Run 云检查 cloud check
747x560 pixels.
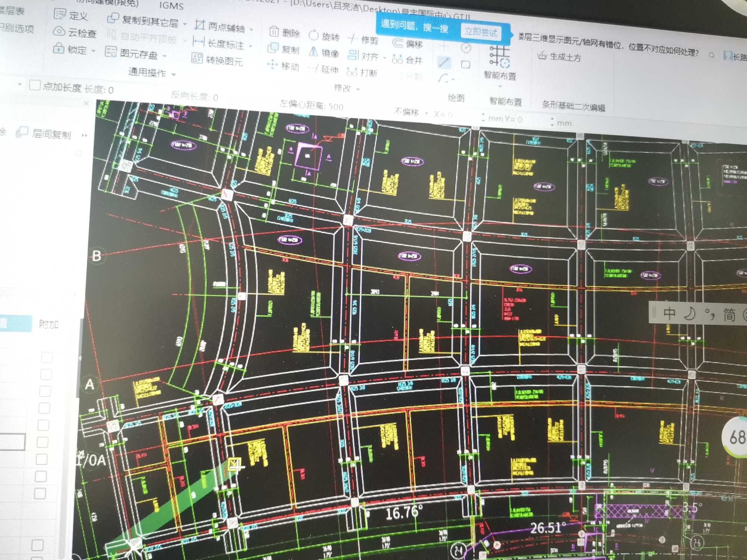tap(75, 32)
